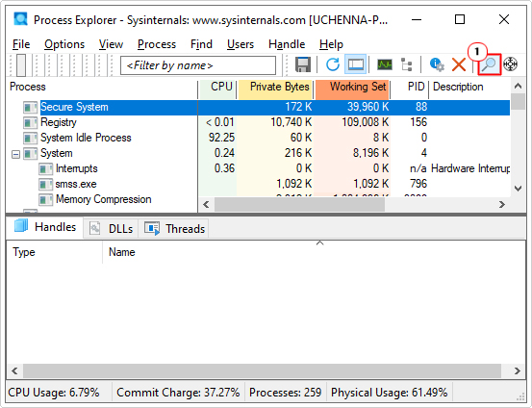Click the process list horizontal scrollbar thumb

(299, 205)
